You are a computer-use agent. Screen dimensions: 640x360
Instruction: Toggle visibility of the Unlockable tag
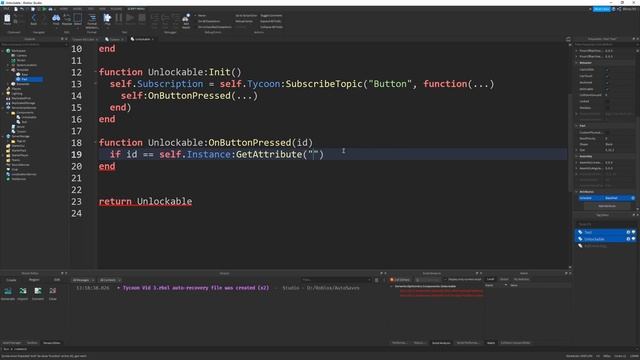[x=633, y=239]
